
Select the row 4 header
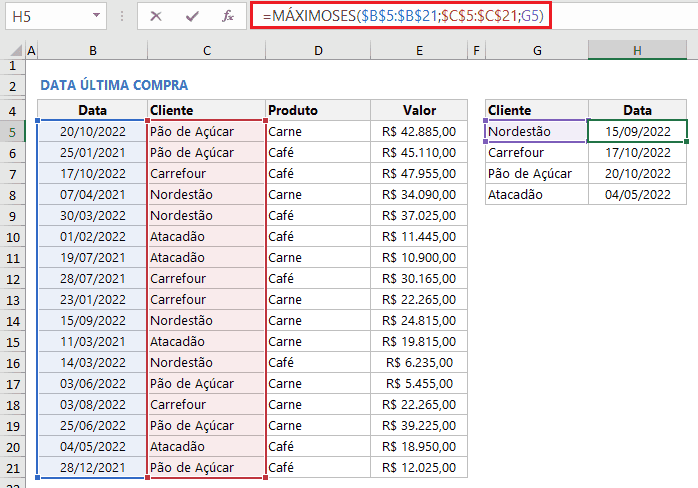coord(12,110)
